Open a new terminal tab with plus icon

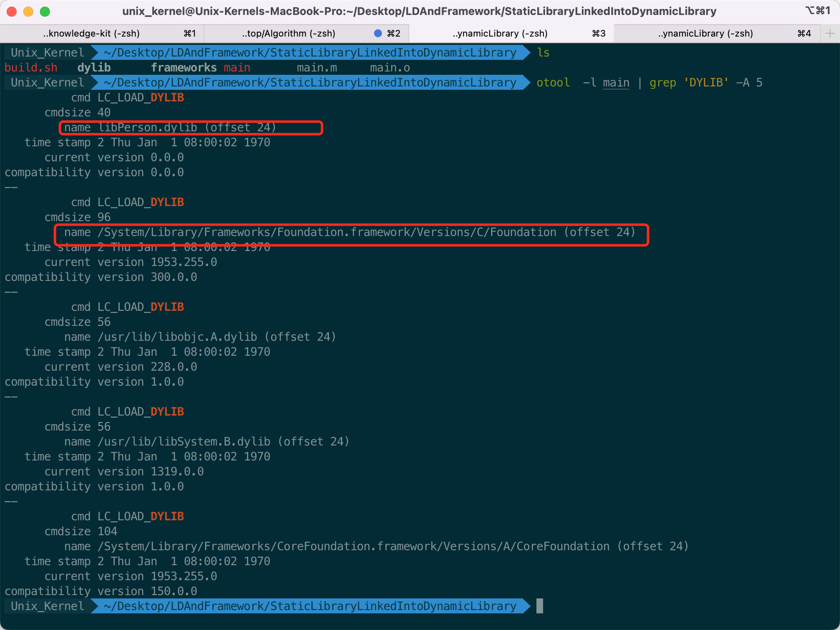(830, 33)
